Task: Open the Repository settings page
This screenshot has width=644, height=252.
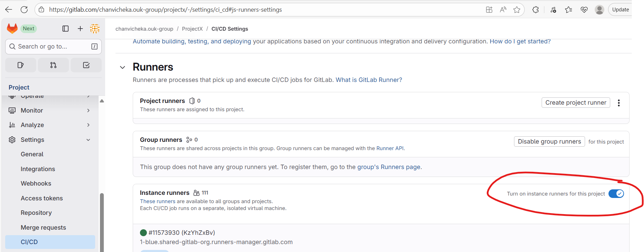Action: [36, 213]
